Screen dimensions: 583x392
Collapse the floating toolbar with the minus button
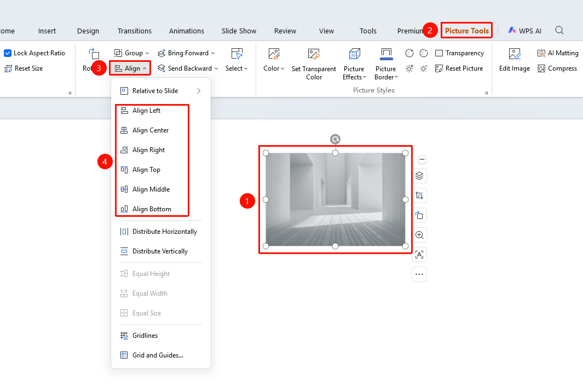coord(422,159)
